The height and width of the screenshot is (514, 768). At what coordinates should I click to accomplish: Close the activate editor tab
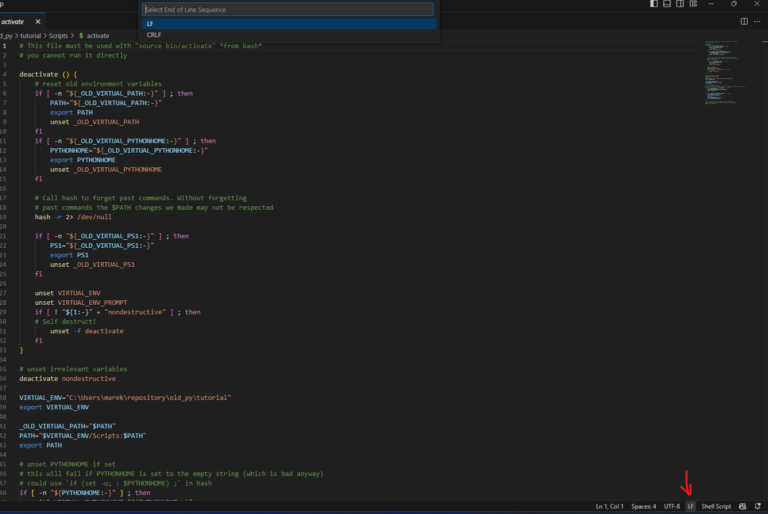pos(38,21)
